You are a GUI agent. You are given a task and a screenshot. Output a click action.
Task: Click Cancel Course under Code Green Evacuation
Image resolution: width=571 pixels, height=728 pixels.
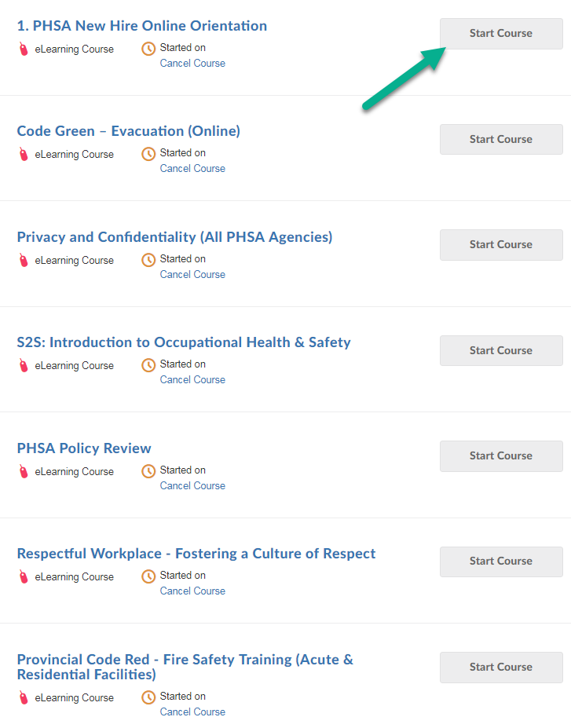click(x=192, y=168)
